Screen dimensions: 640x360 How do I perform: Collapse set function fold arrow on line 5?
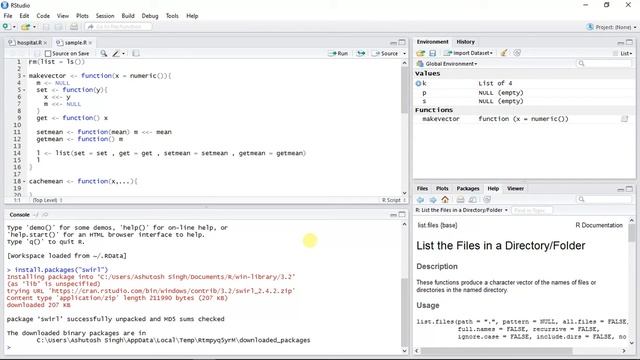[x=24, y=90]
